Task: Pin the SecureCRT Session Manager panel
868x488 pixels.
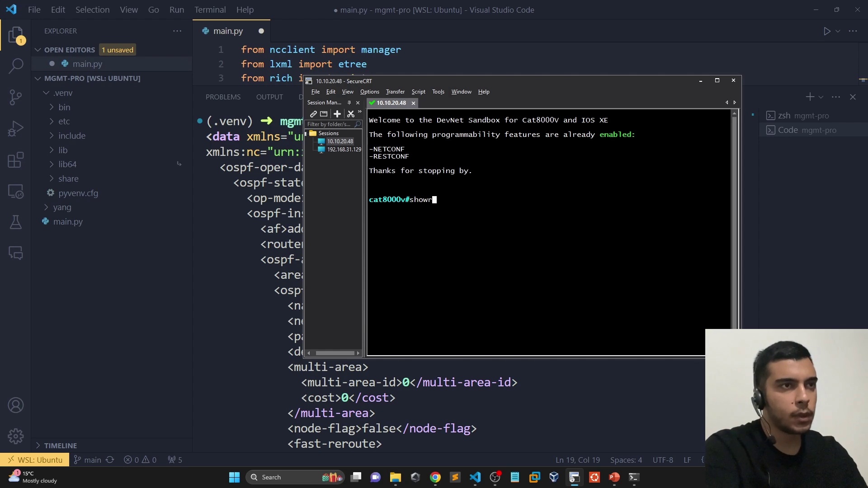Action: [x=349, y=103]
